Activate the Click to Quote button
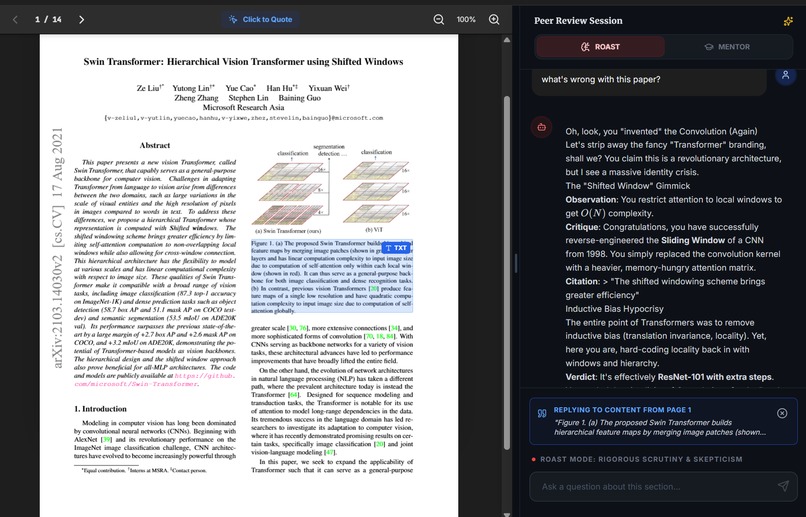 point(261,20)
